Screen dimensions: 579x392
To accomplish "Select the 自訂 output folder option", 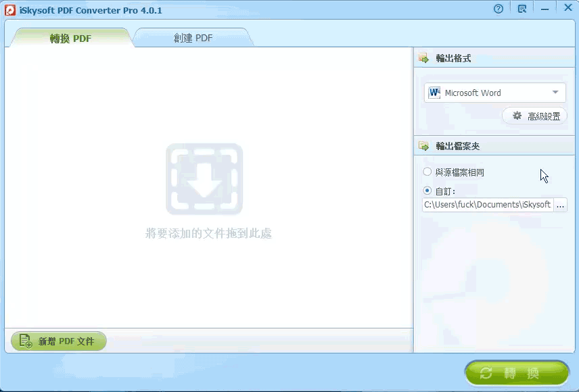I will pyautogui.click(x=427, y=191).
